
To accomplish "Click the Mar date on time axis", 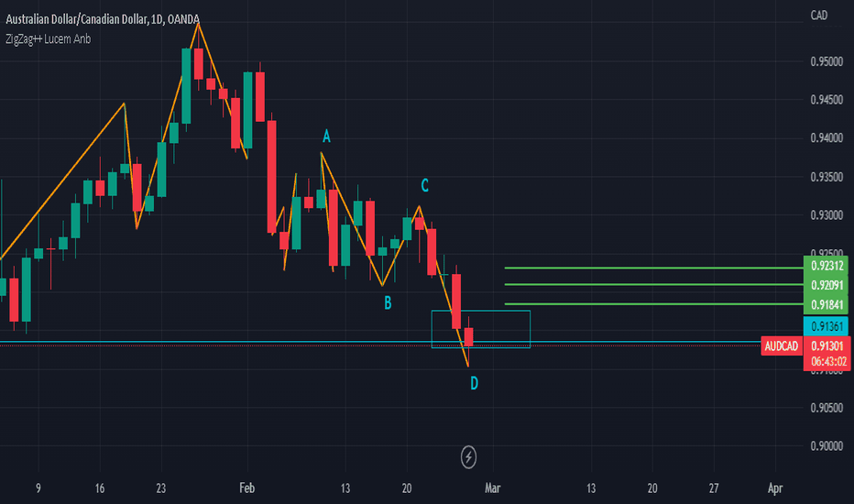I will 492,488.
